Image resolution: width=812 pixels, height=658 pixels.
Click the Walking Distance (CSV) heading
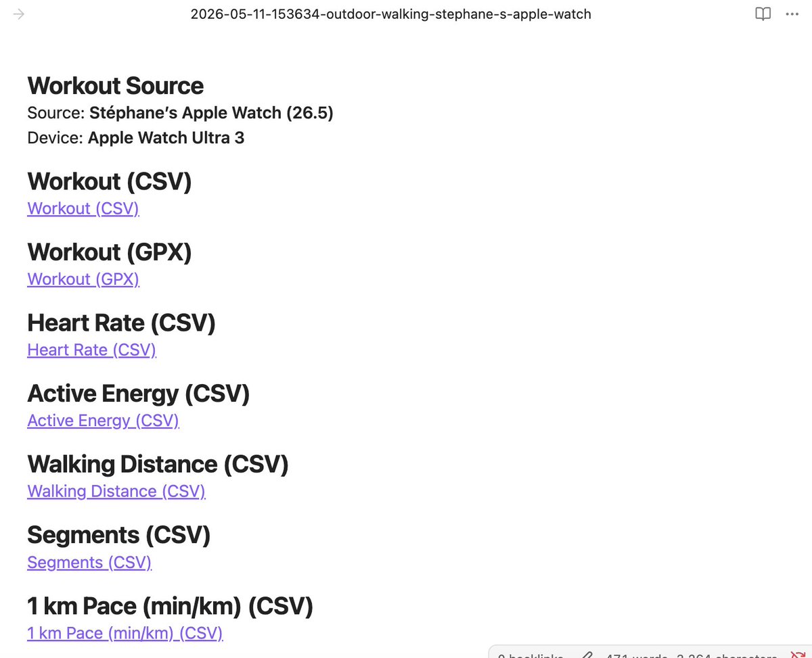pyautogui.click(x=158, y=465)
